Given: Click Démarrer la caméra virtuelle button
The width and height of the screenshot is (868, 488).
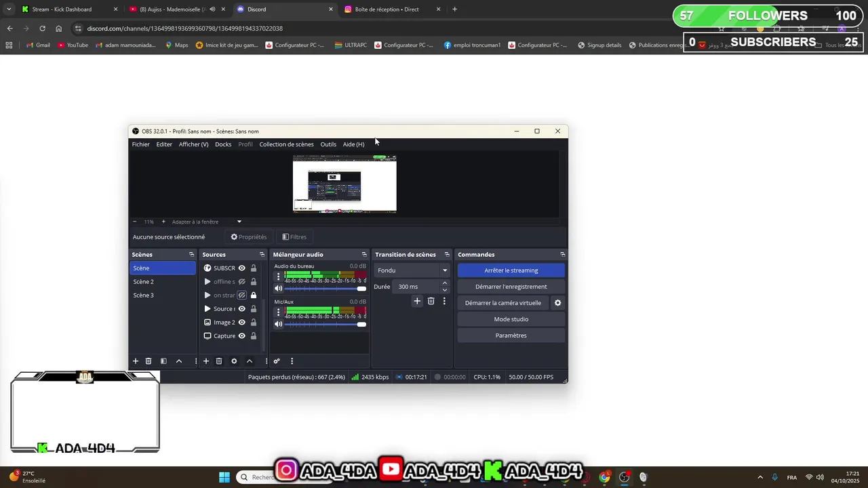Looking at the screenshot, I should [x=503, y=303].
